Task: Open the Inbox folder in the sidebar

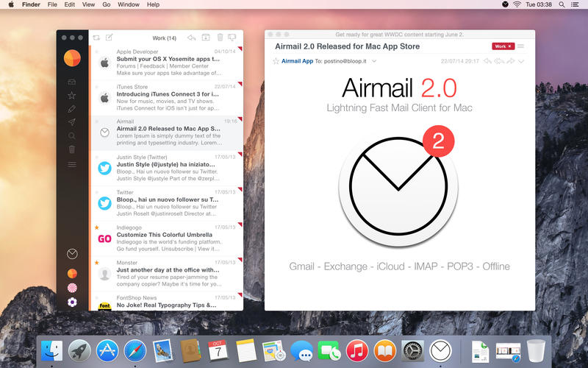Action: coord(72,82)
